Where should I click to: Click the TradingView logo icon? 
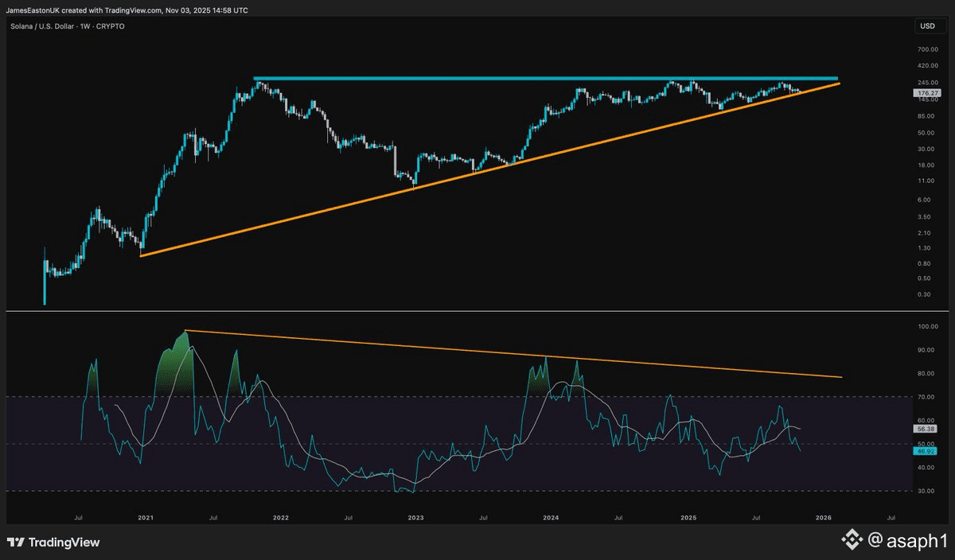(16, 542)
